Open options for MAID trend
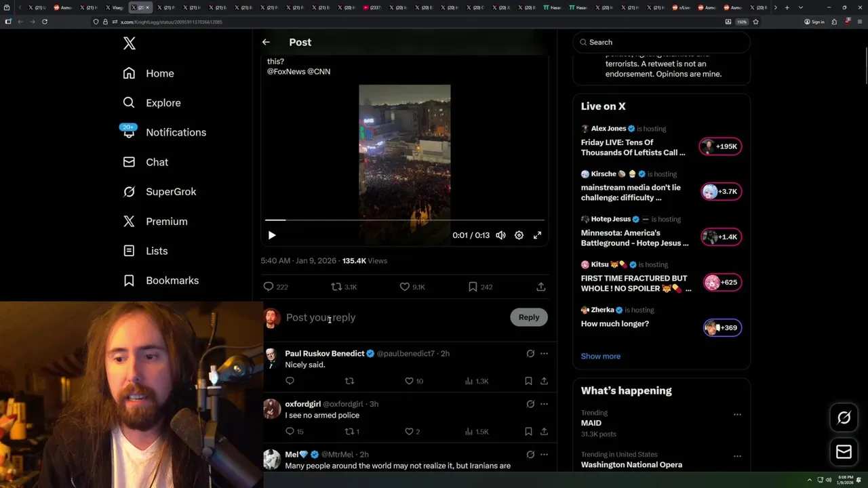 tap(737, 414)
